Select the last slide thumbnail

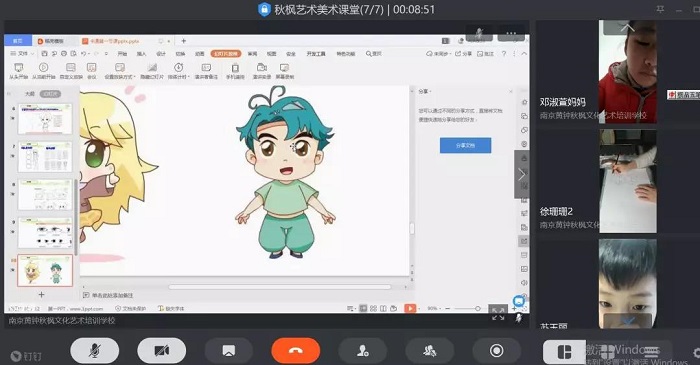coord(45,270)
